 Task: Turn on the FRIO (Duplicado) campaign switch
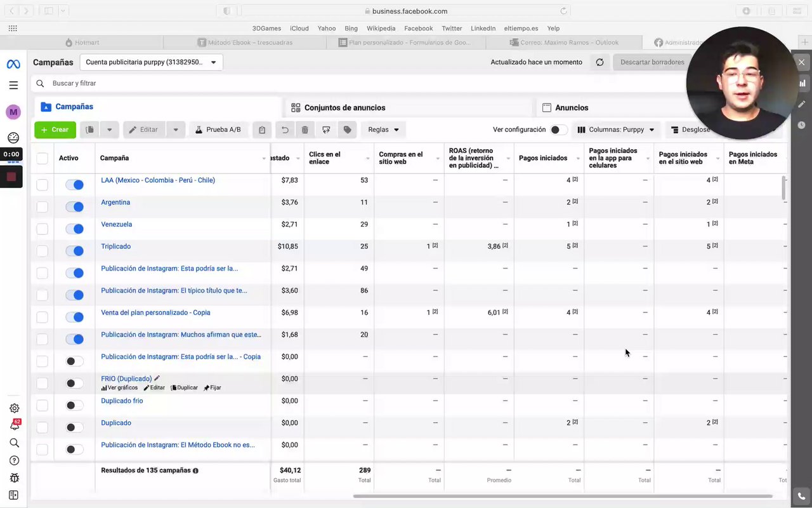75,384
